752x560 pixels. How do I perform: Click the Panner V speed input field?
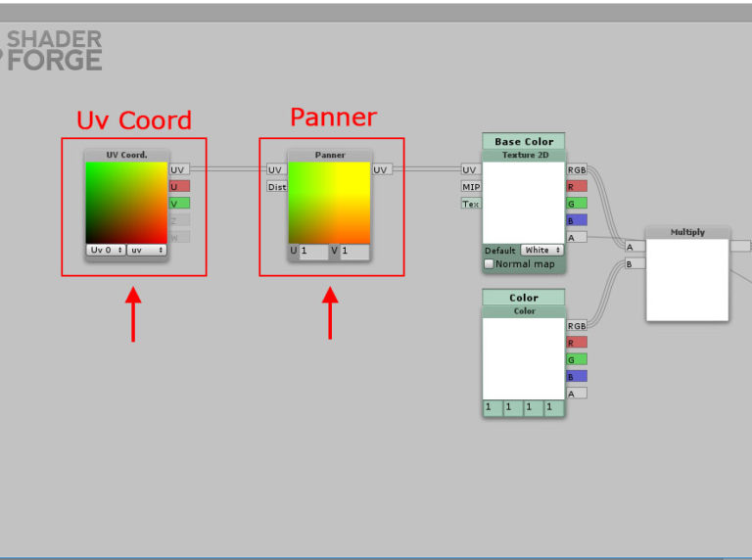click(x=353, y=252)
